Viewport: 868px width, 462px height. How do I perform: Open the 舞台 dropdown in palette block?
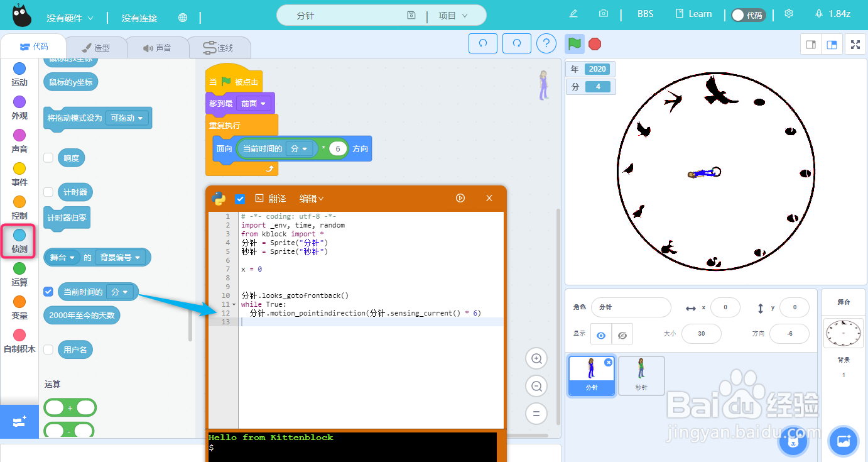(63, 257)
